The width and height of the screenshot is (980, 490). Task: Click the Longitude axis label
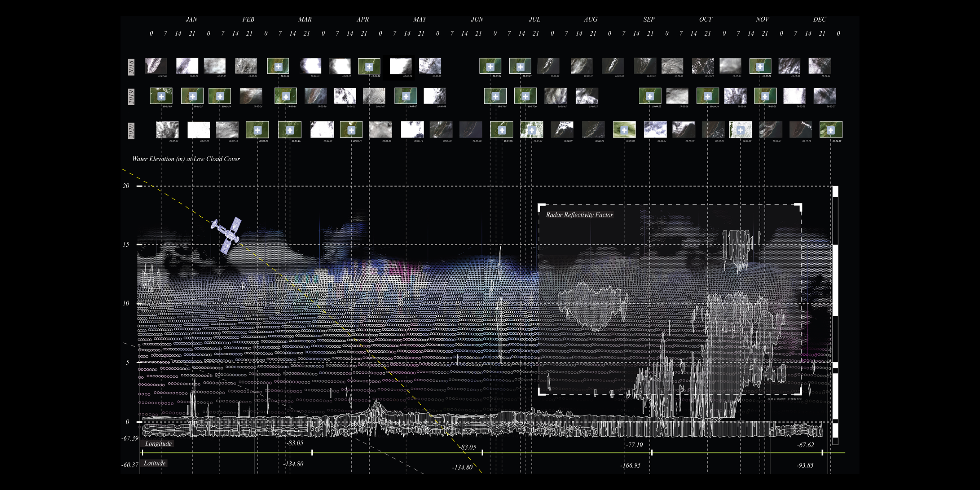pyautogui.click(x=158, y=444)
